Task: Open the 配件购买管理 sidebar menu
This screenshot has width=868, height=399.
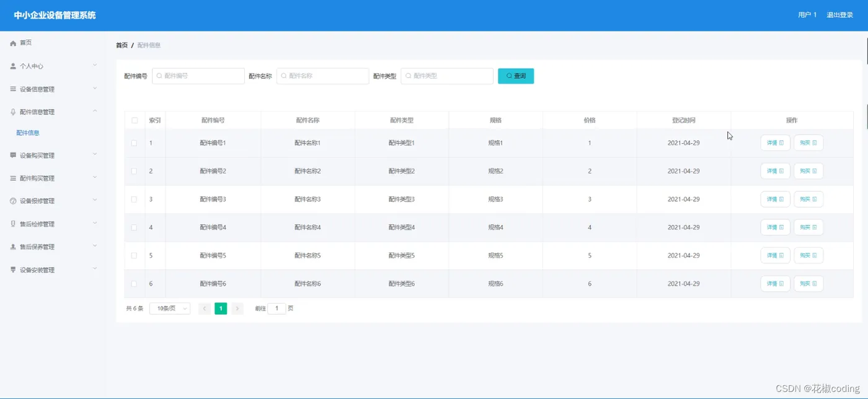Action: pos(53,178)
